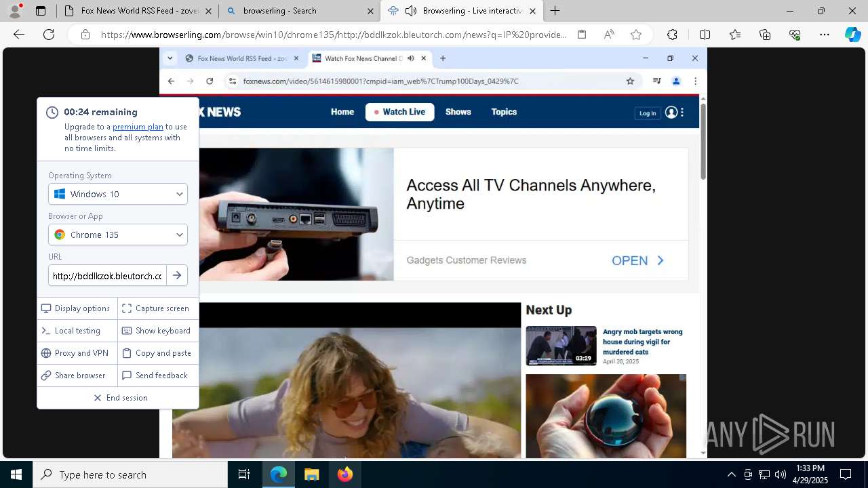Switch to browserling - Search Edge tab
The height and width of the screenshot is (488, 868).
tap(298, 11)
